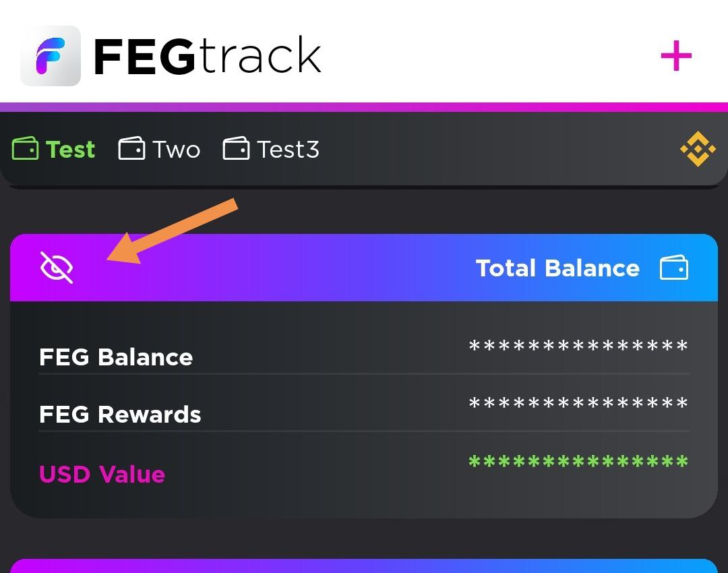Open the Test3 wallet tab
The image size is (728, 573).
[x=288, y=149]
